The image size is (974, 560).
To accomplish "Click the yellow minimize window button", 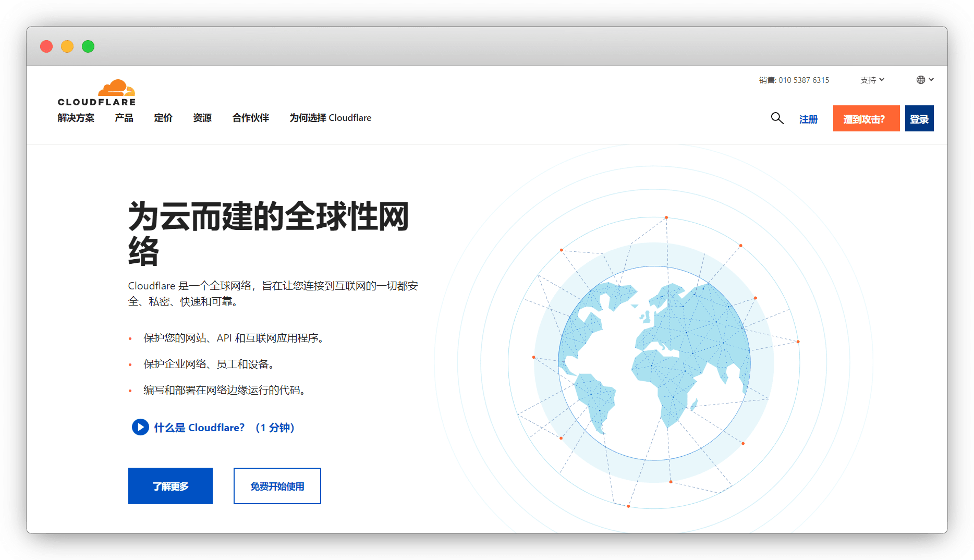I will point(67,46).
